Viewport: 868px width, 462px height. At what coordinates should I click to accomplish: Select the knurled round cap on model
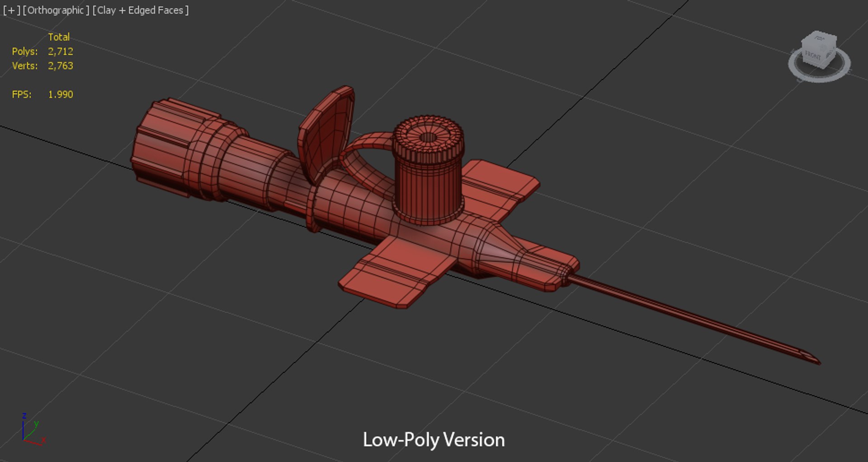point(428,140)
